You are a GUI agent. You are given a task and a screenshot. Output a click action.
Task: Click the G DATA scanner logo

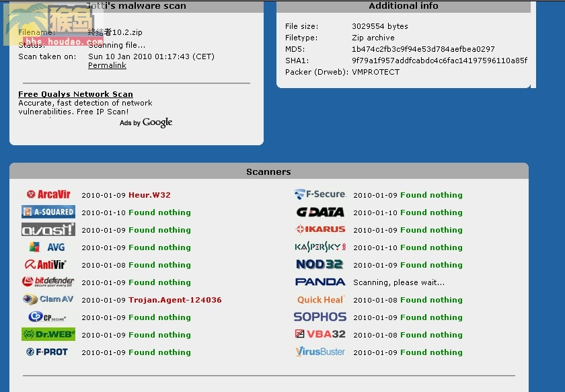tap(320, 212)
